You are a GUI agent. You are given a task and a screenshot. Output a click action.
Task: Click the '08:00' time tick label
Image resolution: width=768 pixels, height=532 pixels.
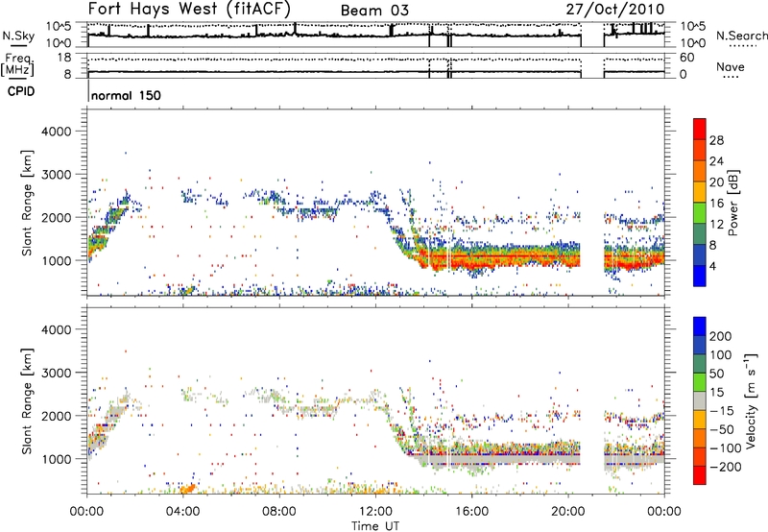[279, 512]
